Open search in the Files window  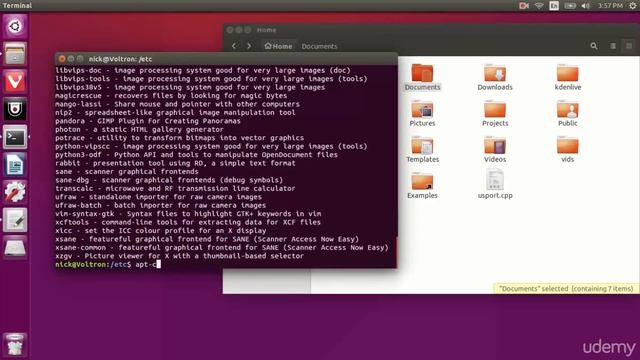[594, 46]
